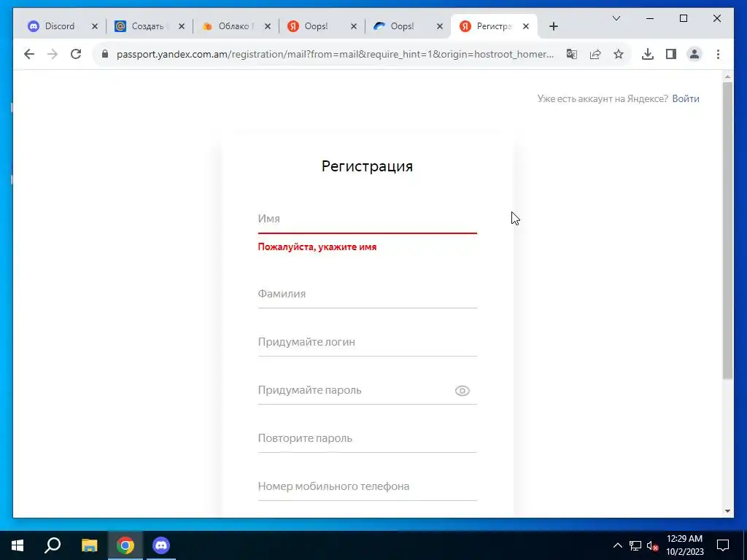Click the scrollbar up arrow
Image resolution: width=747 pixels, height=560 pixels.
727,76
